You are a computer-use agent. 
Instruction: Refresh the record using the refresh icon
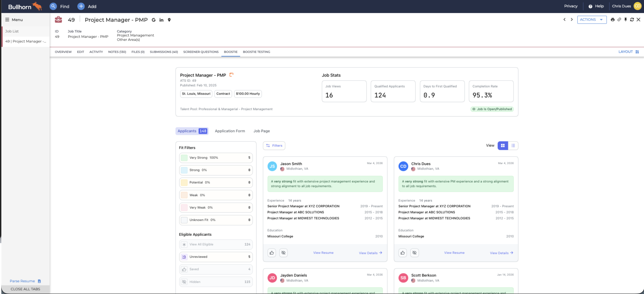[632, 19]
